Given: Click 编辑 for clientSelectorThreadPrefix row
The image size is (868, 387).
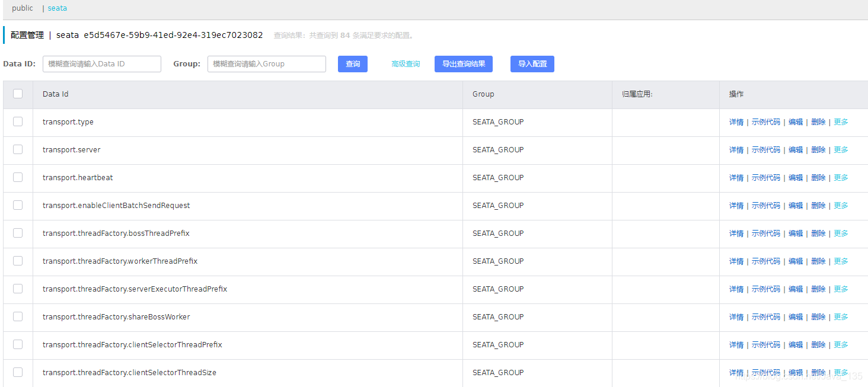Looking at the screenshot, I should [796, 345].
